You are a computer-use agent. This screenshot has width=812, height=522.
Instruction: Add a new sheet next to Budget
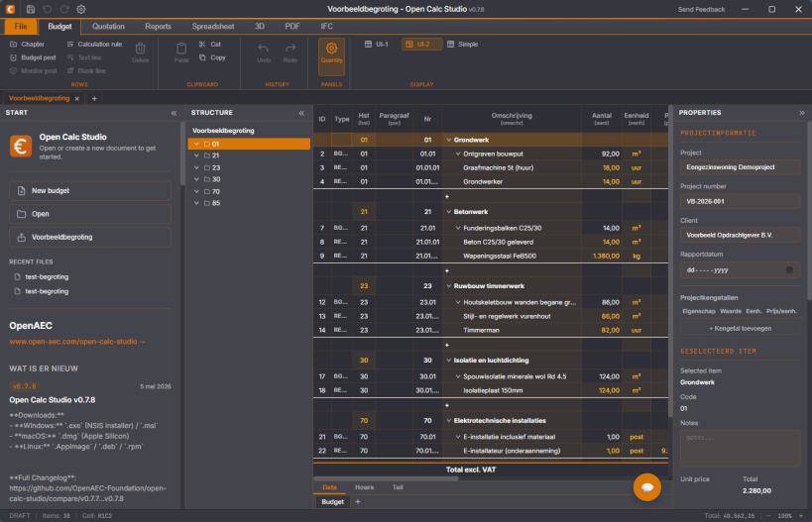coord(357,502)
